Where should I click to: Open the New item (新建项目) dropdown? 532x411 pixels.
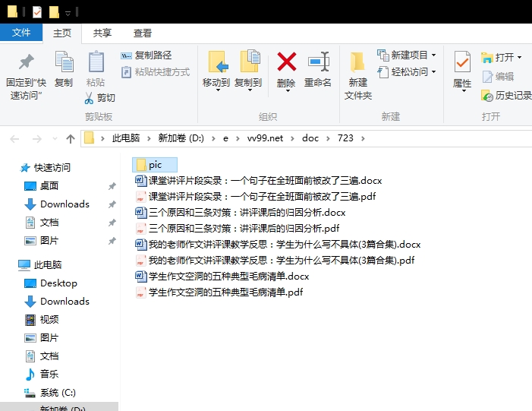(x=407, y=55)
